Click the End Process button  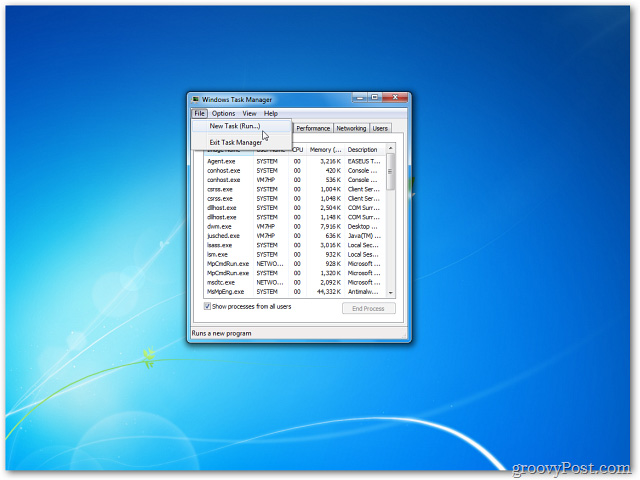pyautogui.click(x=369, y=309)
